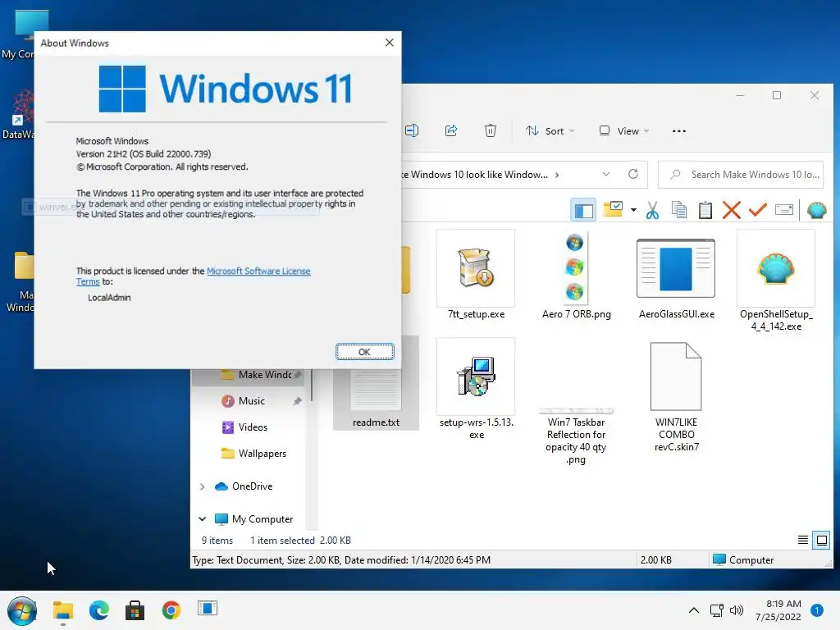
Task: Click '9 items' status bar text
Action: tap(217, 541)
